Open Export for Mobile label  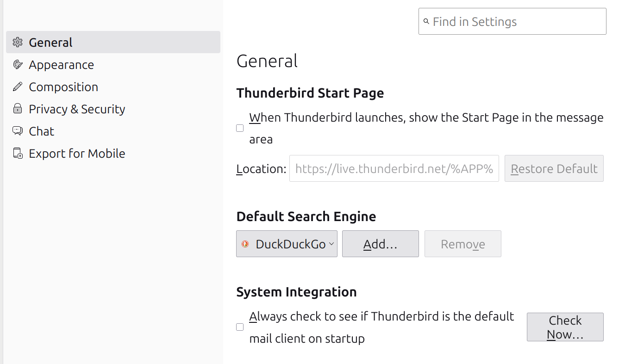(x=77, y=153)
